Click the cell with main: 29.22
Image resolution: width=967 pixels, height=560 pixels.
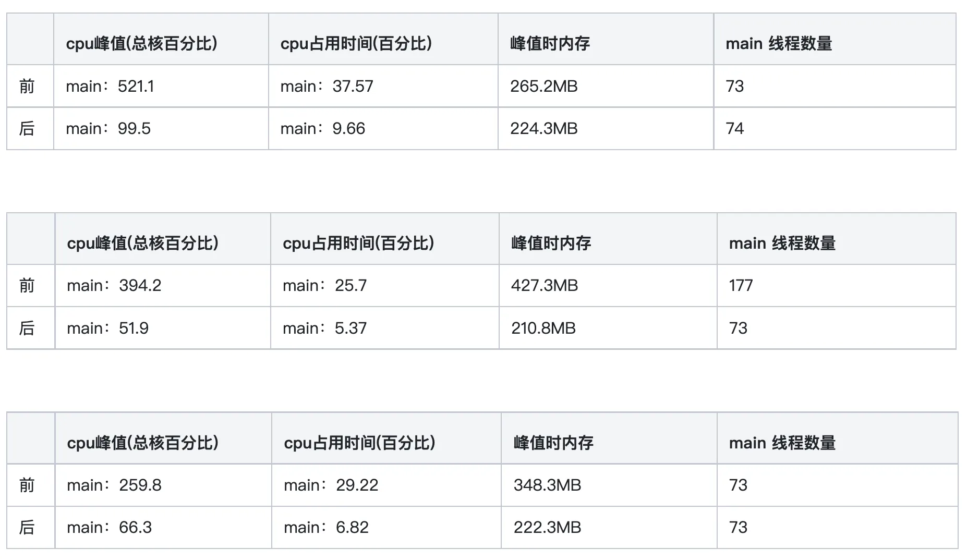tap(331, 485)
